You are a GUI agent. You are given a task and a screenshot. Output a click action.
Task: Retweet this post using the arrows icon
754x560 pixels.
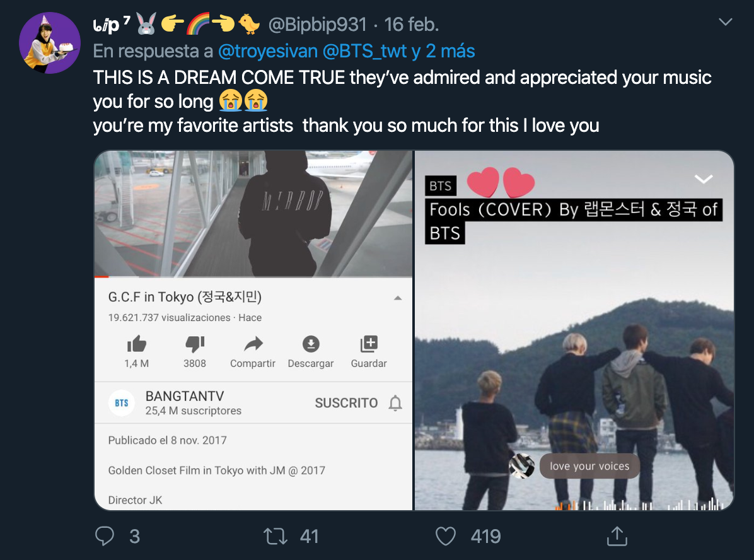tap(275, 536)
